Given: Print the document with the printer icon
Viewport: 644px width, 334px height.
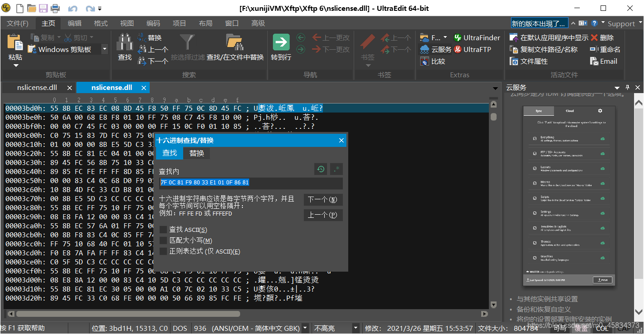Looking at the screenshot, I should click(55, 8).
